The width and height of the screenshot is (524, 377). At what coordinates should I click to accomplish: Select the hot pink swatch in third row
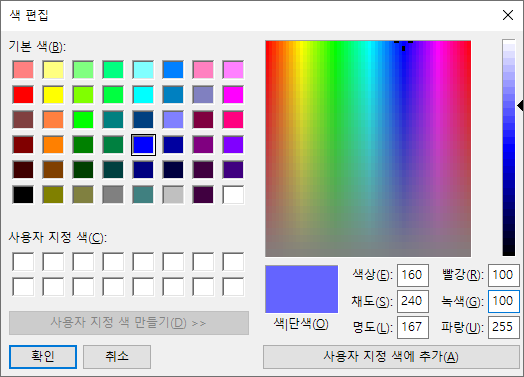pos(233,120)
